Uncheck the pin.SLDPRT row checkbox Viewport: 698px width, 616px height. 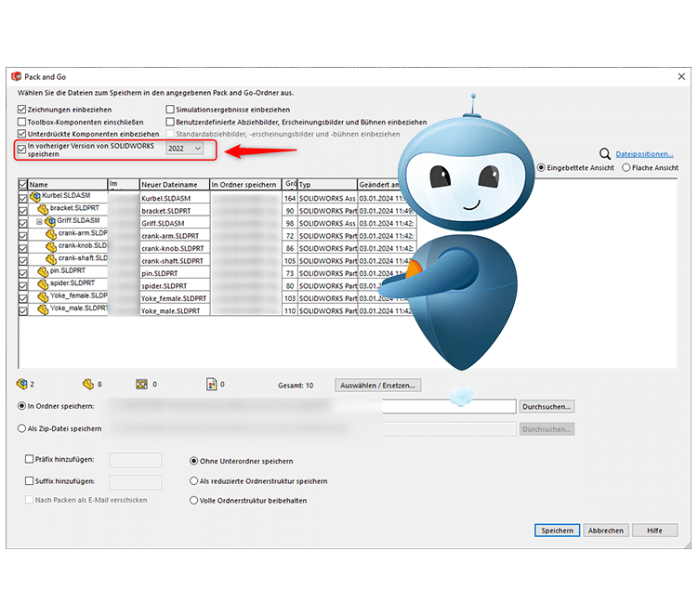click(x=22, y=273)
